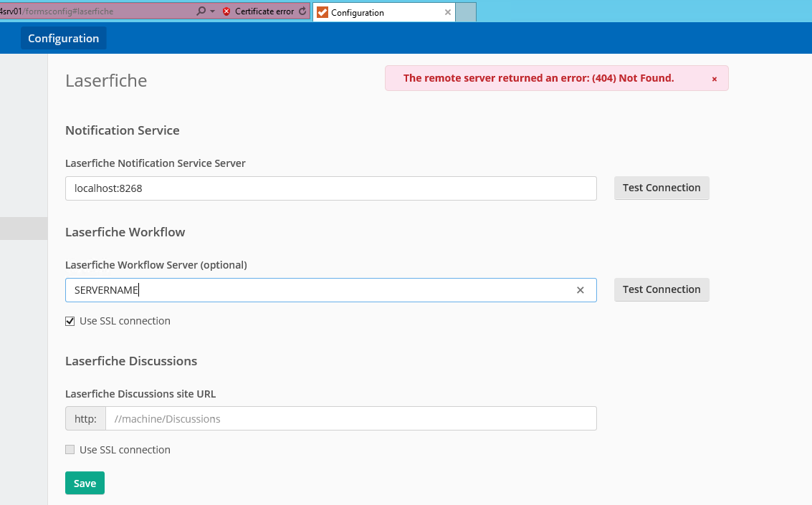Enable Use SSL connection under Discussions
This screenshot has height=505, width=812.
(x=70, y=450)
